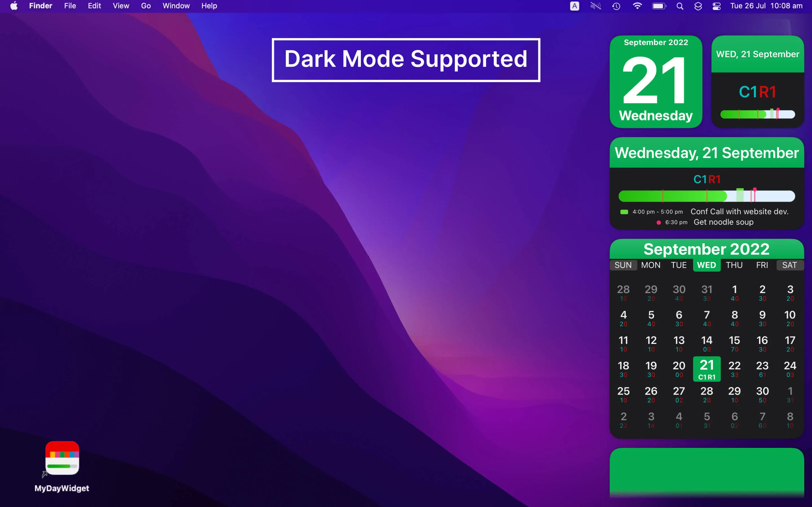Open the Wi-Fi status icon
Image resolution: width=812 pixels, height=507 pixels.
point(637,6)
